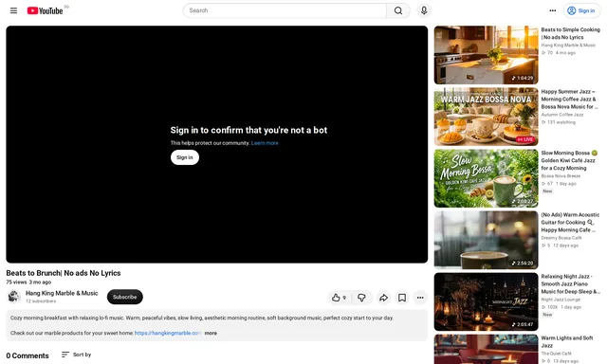The width and height of the screenshot is (607, 364).
Task: Click the search magnifier button
Action: 398,10
